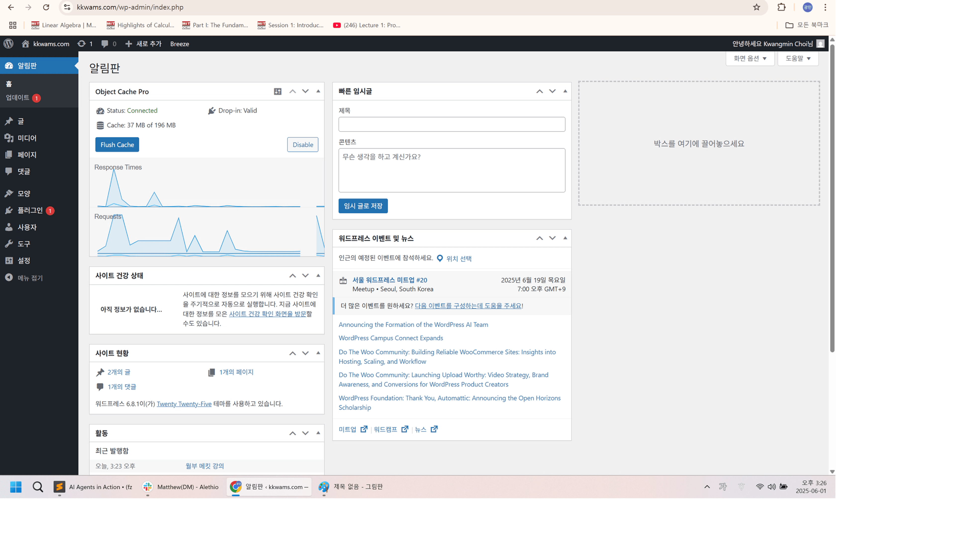Expand the 화면 옵션 dropdown
The width and height of the screenshot is (955, 560).
click(x=750, y=58)
